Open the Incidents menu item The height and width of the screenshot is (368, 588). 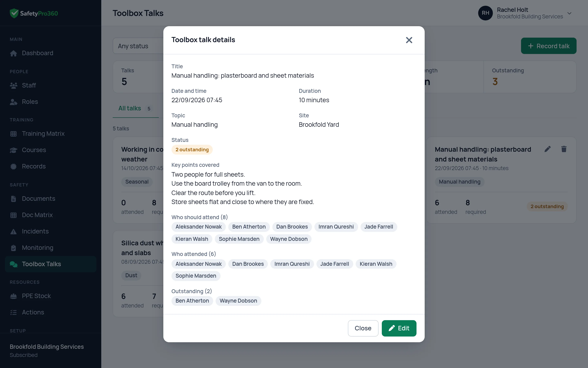coord(51,231)
